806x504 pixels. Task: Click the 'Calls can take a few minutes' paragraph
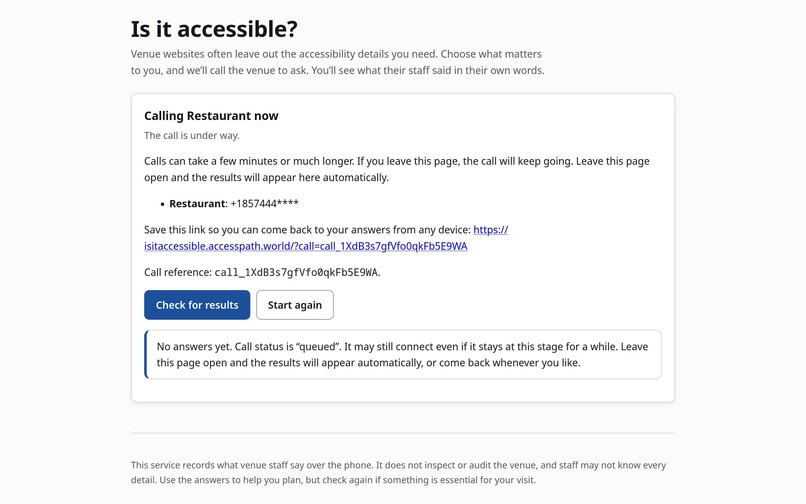pyautogui.click(x=397, y=169)
